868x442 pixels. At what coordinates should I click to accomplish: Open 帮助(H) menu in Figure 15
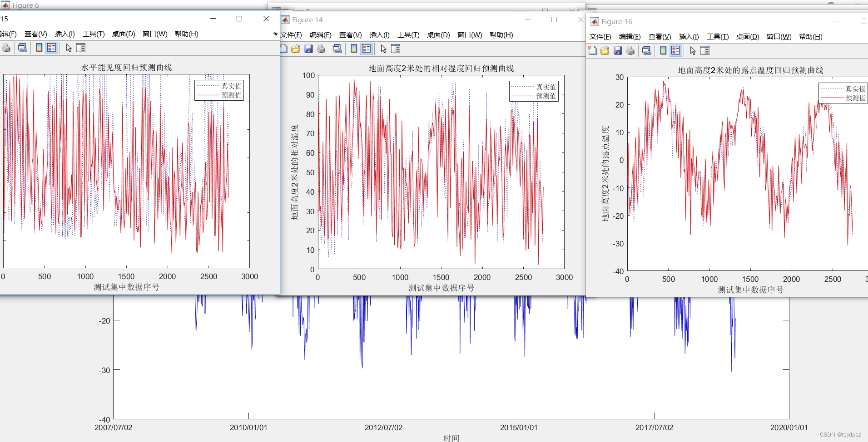187,34
